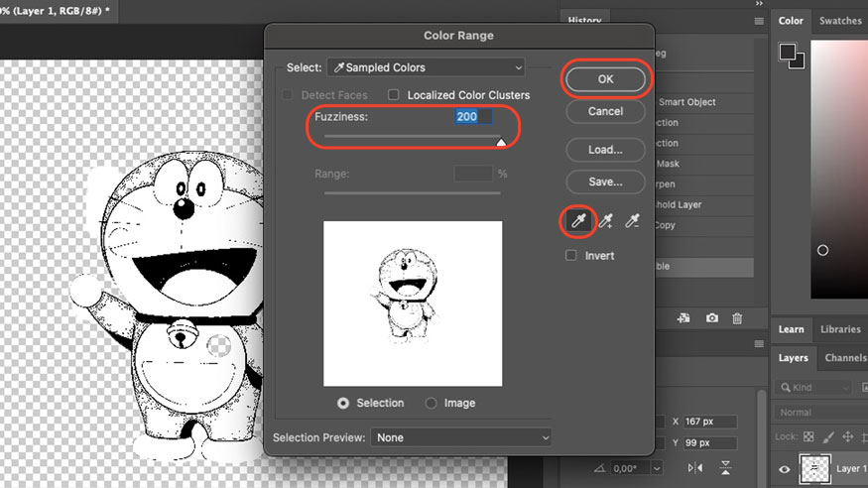
Task: Select the Subtract from Sample eyedropper
Action: pos(632,221)
